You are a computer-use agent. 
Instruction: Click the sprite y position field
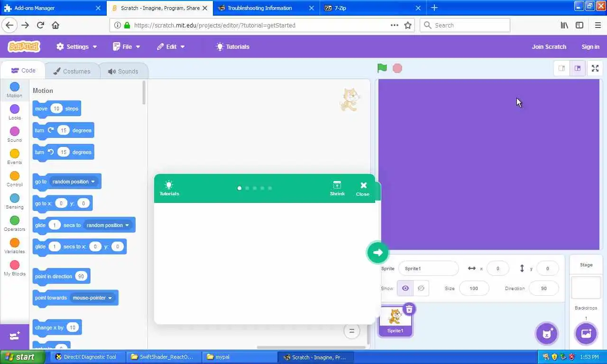pos(547,268)
